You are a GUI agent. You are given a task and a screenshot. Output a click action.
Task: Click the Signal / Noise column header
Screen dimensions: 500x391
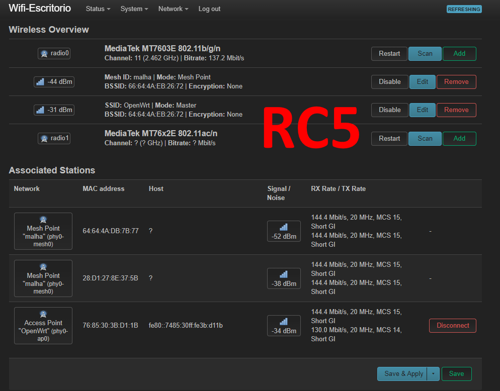pyautogui.click(x=279, y=193)
